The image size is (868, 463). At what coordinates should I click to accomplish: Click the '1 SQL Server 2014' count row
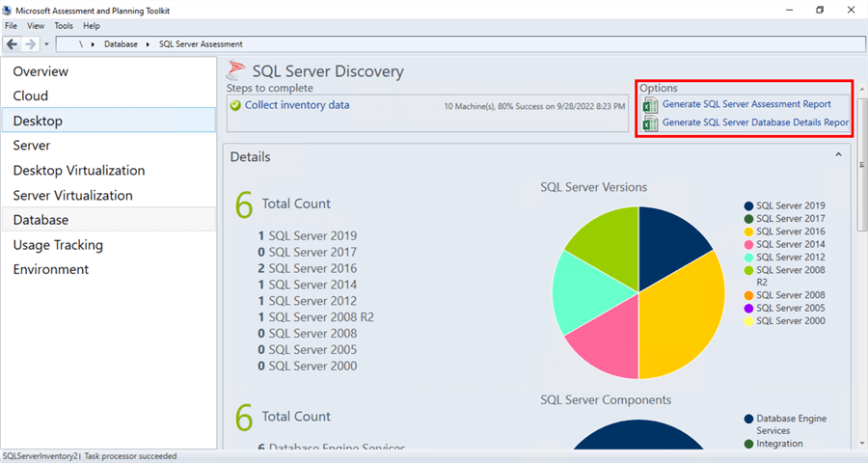click(x=308, y=285)
